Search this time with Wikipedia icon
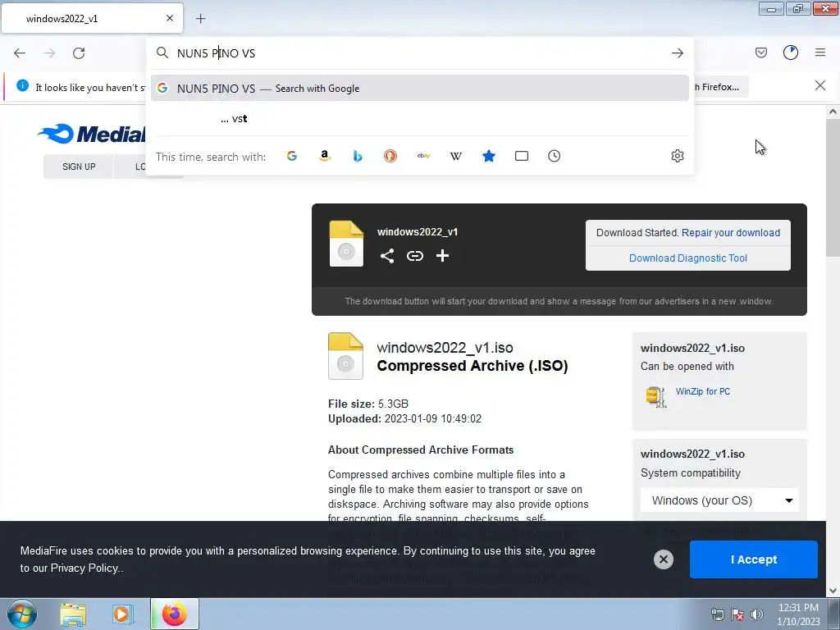 (456, 156)
